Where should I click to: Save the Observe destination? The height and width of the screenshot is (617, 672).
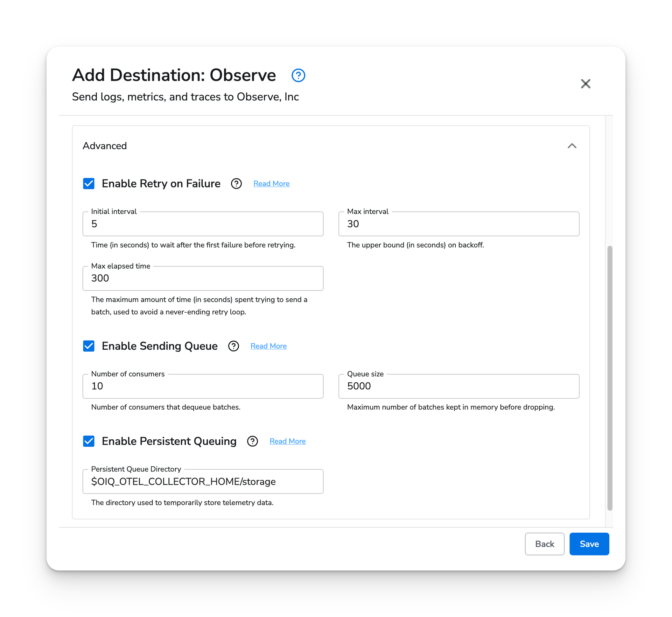pyautogui.click(x=589, y=544)
